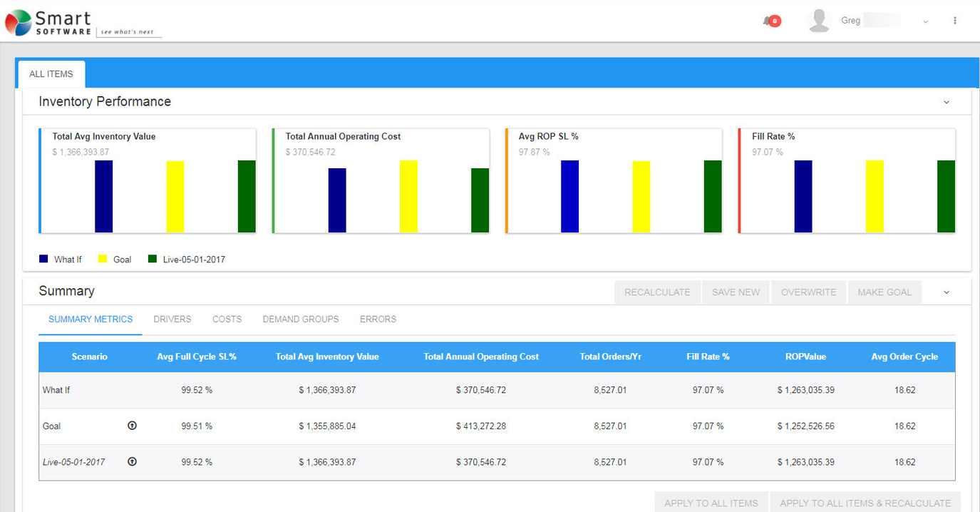Click the Smart Software logo
Image resolution: width=980 pixels, height=512 pixels.
point(83,23)
